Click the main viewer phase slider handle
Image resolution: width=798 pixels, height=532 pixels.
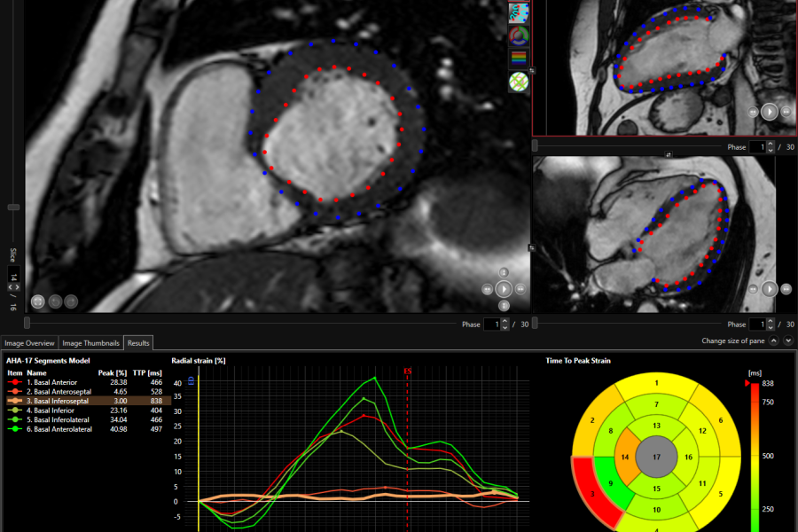(x=27, y=324)
